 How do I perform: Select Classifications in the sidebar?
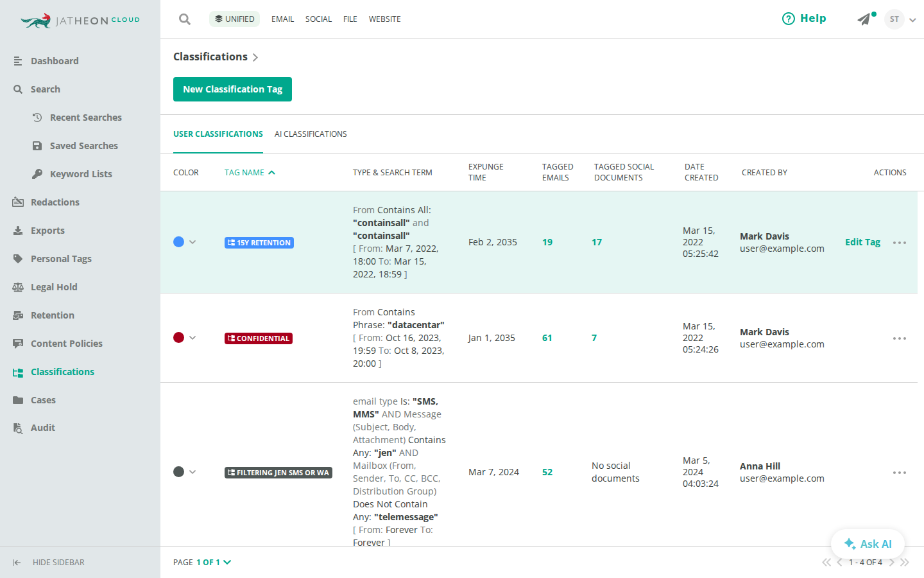(62, 372)
